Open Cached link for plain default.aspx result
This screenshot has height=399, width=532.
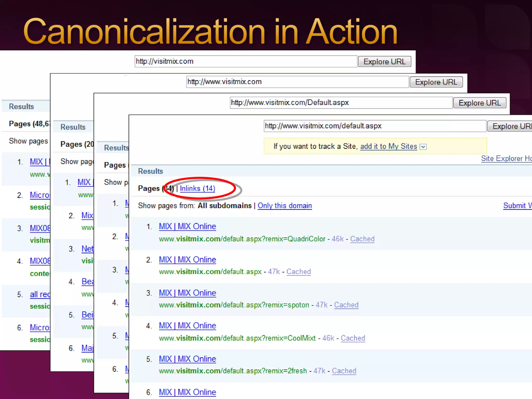pos(298,271)
